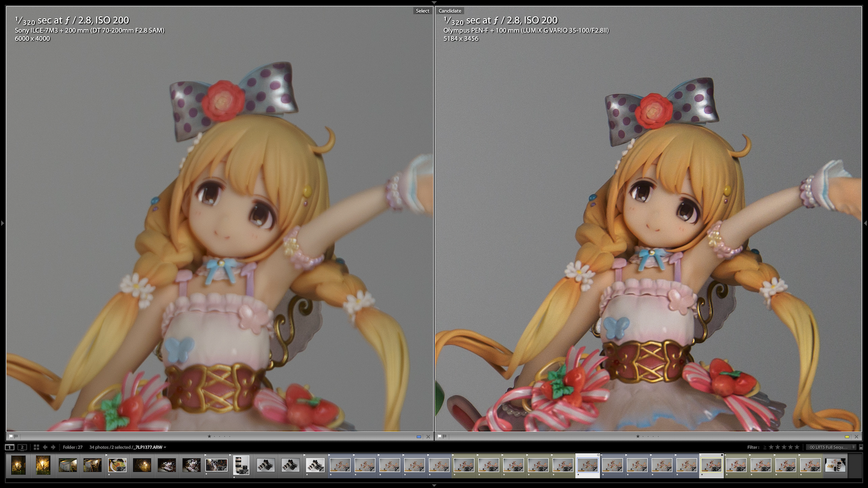
Task: Expand the right panel group arrow
Action: click(x=866, y=224)
